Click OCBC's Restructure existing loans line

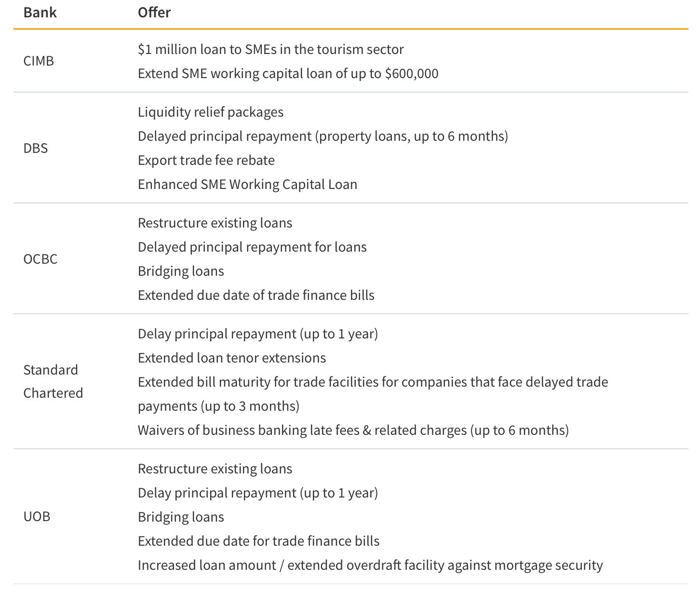(x=215, y=223)
